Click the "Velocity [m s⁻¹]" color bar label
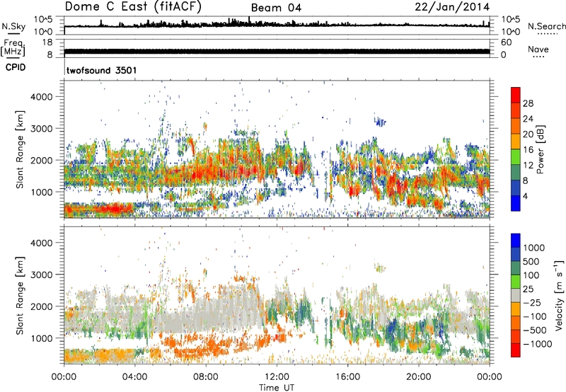 pos(559,295)
